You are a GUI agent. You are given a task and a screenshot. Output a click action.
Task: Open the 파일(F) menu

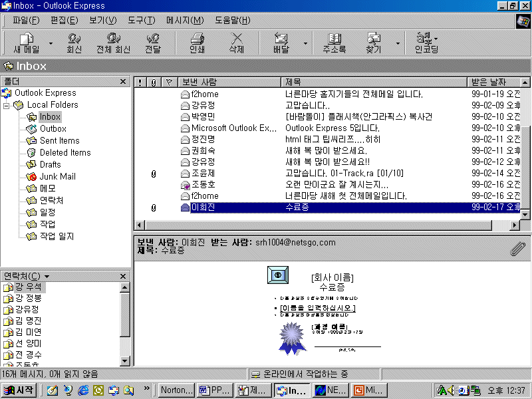26,21
